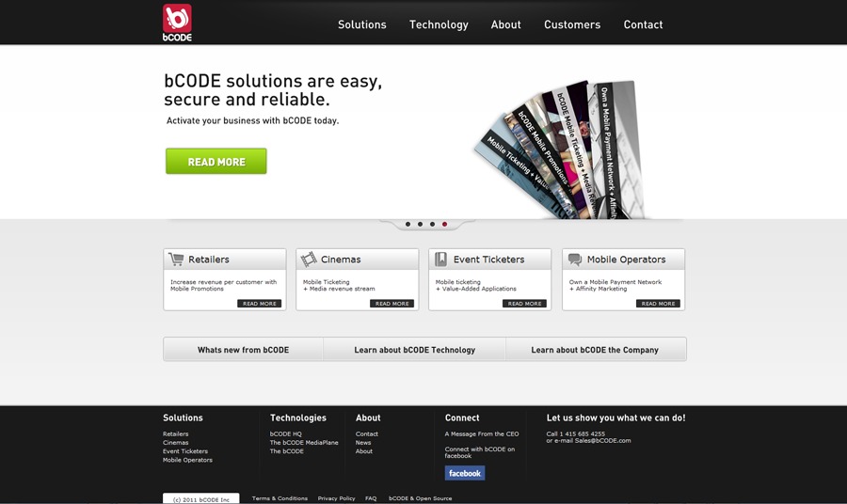
Task: Open bCODE HQ footer link
Action: pos(286,433)
